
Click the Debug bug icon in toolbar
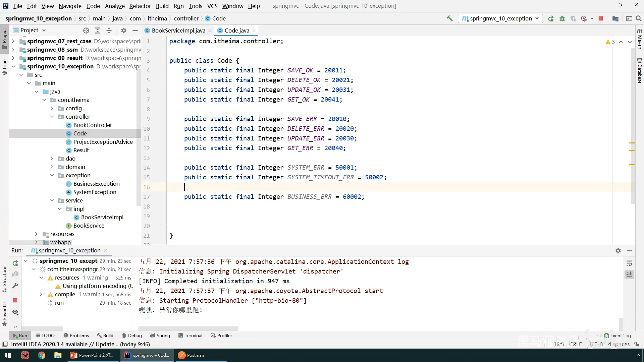[x=562, y=19]
